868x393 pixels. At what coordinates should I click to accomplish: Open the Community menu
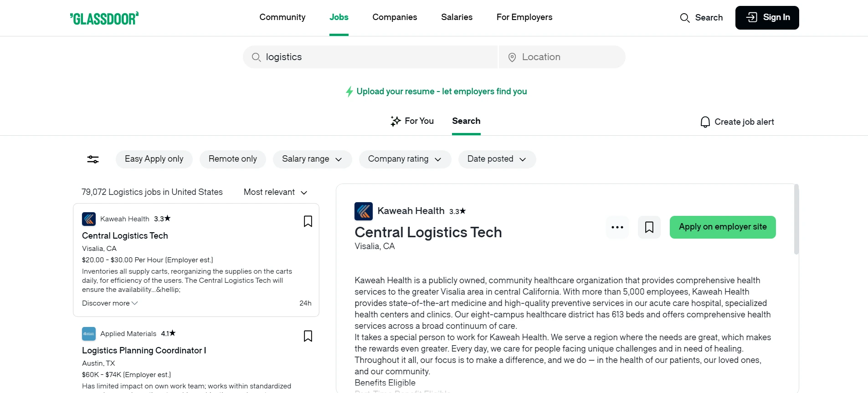click(282, 17)
